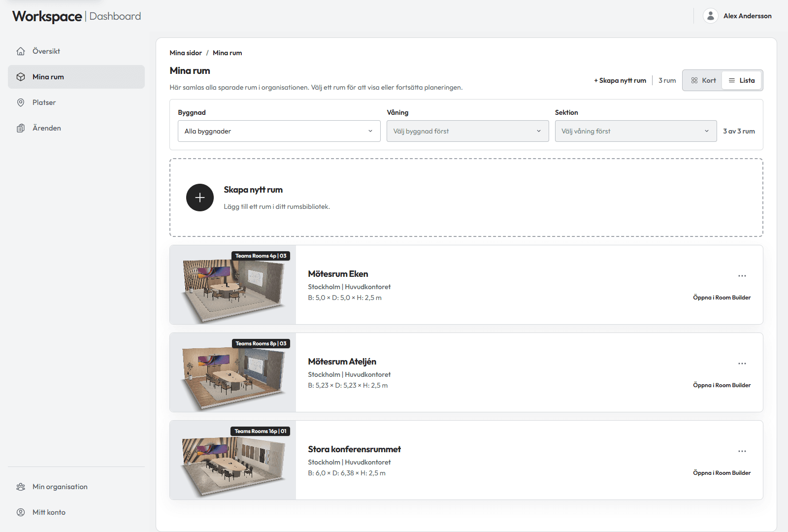Image resolution: width=788 pixels, height=532 pixels.
Task: Click the chevron arrow in the Byggnad dropdown
Action: point(370,131)
